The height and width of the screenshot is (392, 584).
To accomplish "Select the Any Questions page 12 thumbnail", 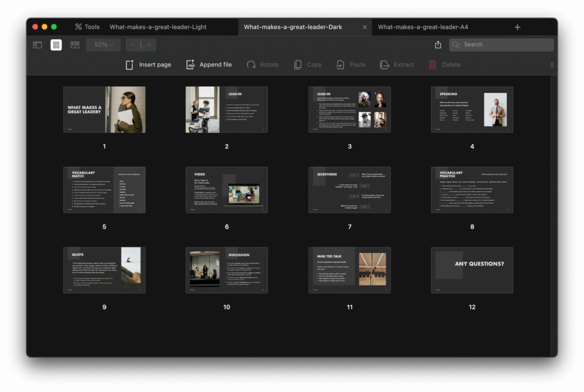I will point(472,270).
